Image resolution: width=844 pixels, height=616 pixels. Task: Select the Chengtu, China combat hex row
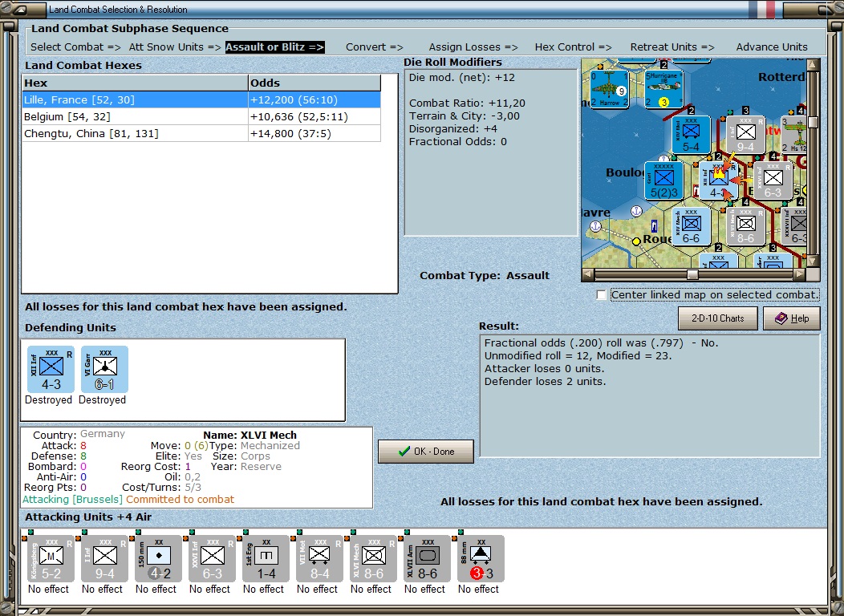coord(201,133)
